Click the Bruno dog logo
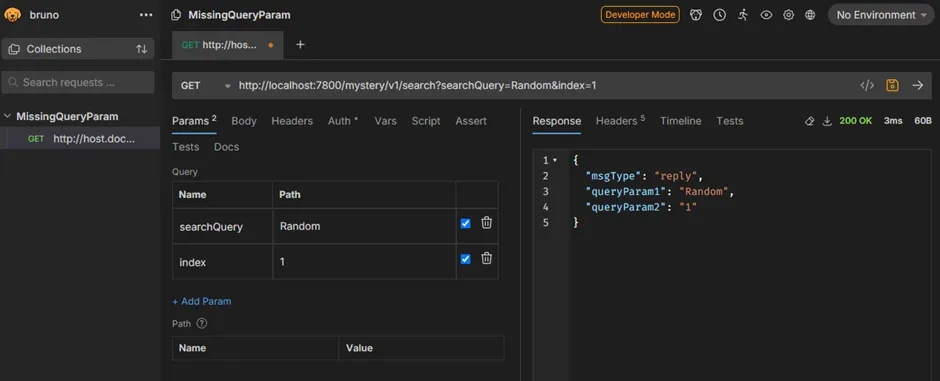Viewport: 940px width, 381px height. [x=13, y=14]
